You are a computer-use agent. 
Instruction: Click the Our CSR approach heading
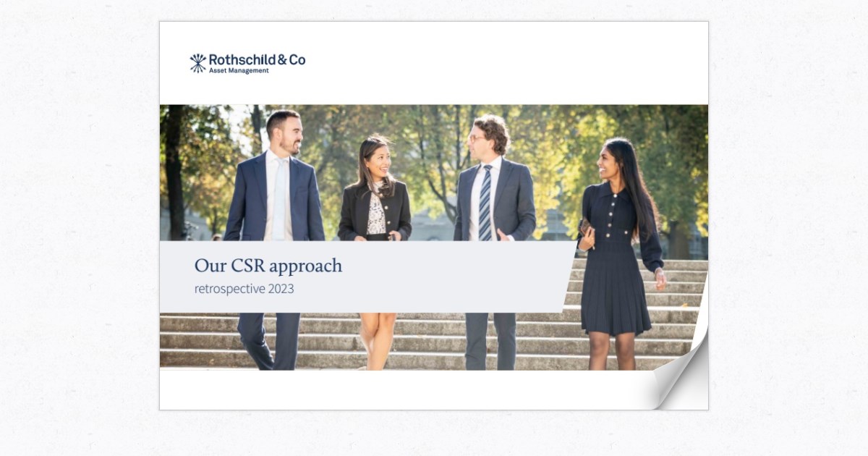[x=268, y=266]
